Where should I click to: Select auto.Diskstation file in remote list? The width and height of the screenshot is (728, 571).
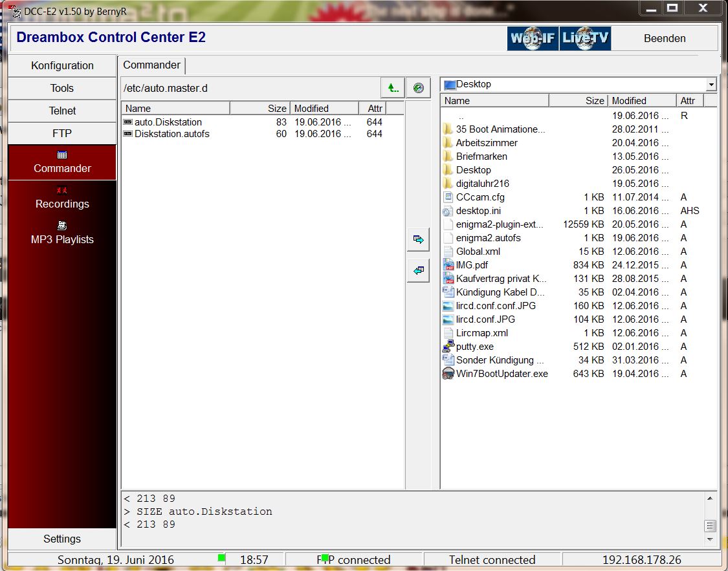[168, 122]
